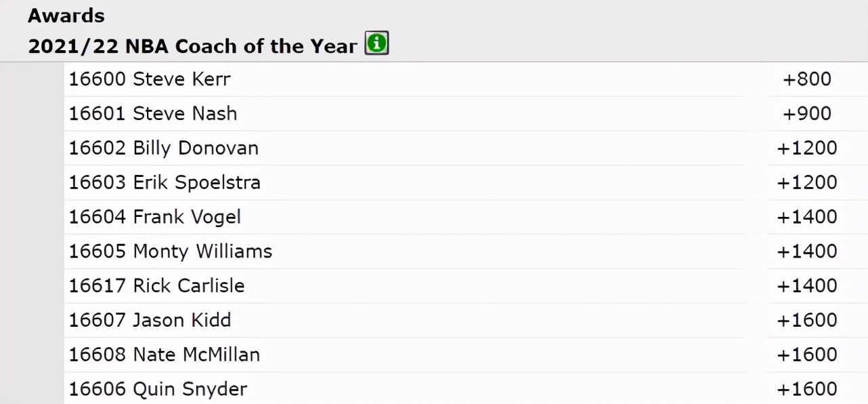Open the 16602 Billy Donovan entry

[x=164, y=148]
